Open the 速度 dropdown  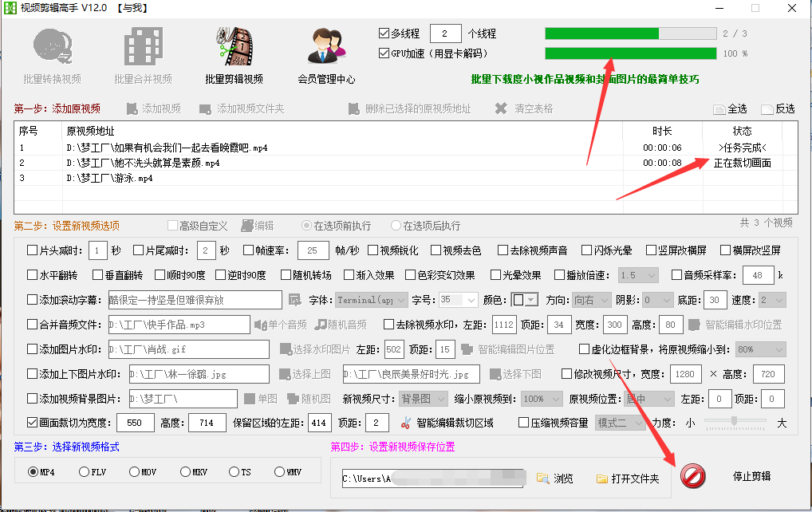click(772, 300)
